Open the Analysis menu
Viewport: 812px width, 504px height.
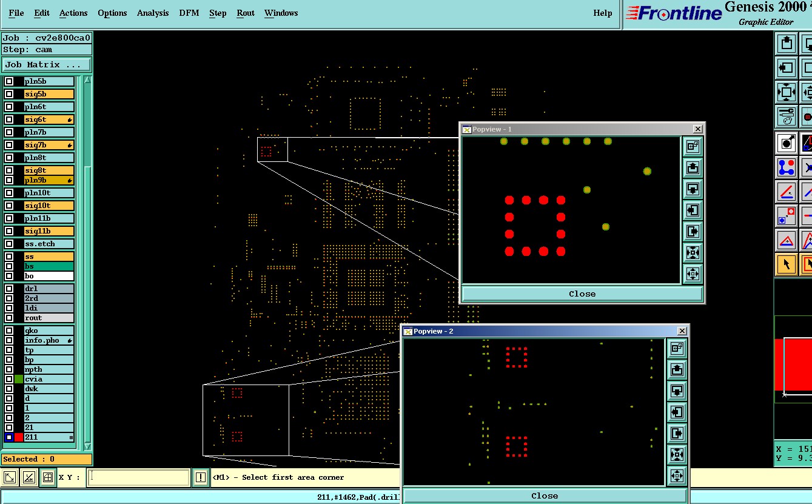click(153, 13)
